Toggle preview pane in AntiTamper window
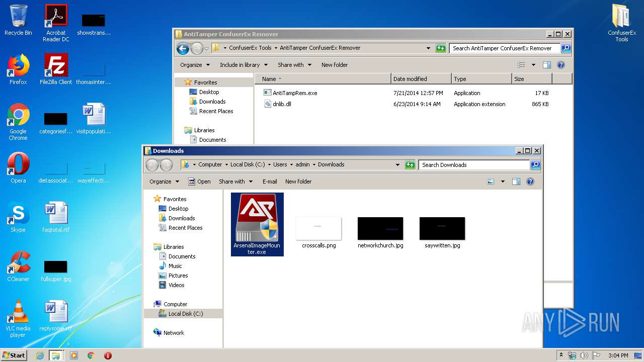Screen dimensions: 644x362 547,65
